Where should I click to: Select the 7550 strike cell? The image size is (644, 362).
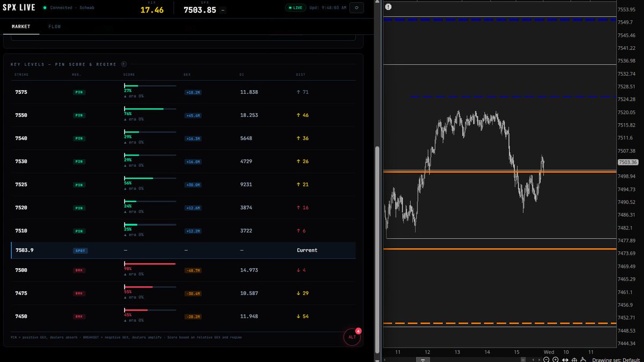coord(21,115)
